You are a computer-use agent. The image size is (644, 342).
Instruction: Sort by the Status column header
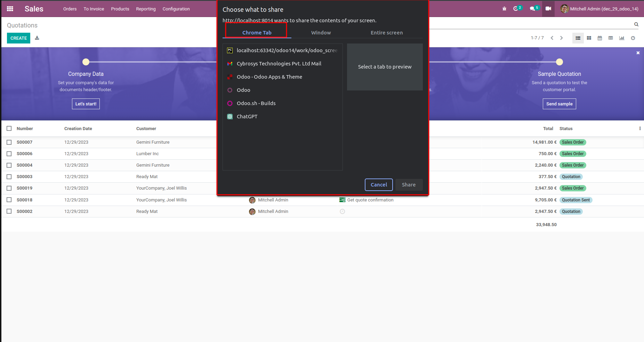[x=566, y=129]
